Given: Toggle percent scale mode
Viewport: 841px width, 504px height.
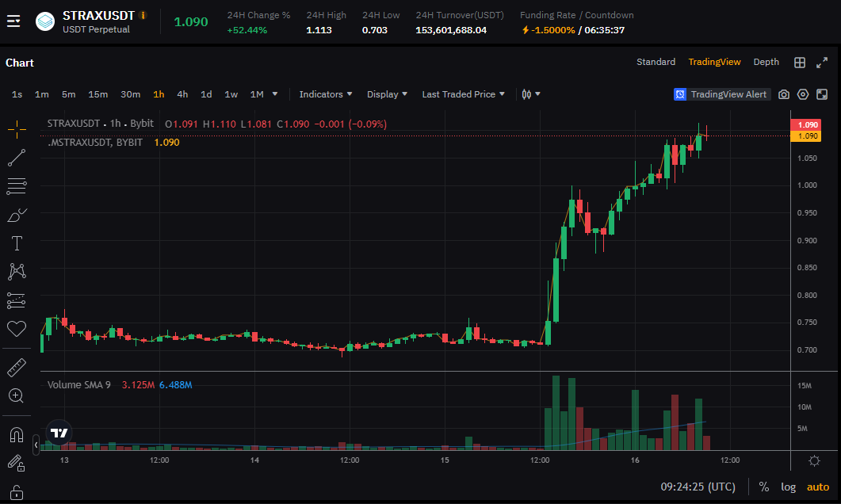Looking at the screenshot, I should click(764, 487).
